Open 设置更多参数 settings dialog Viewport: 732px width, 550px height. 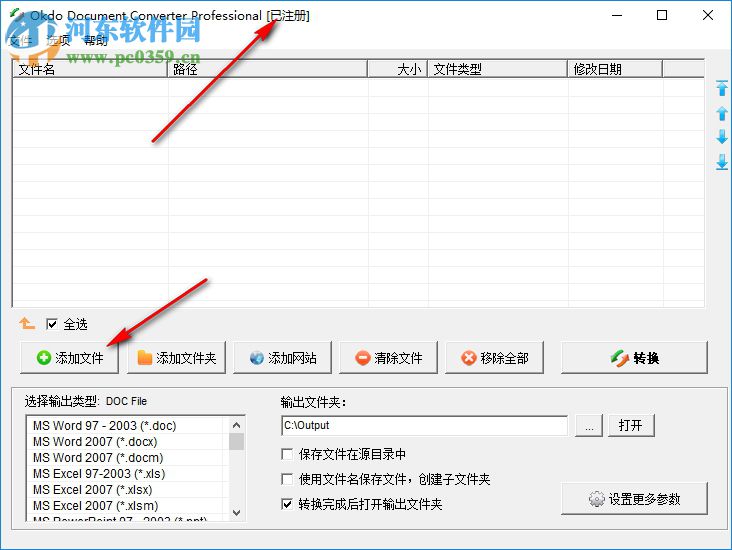pos(634,499)
